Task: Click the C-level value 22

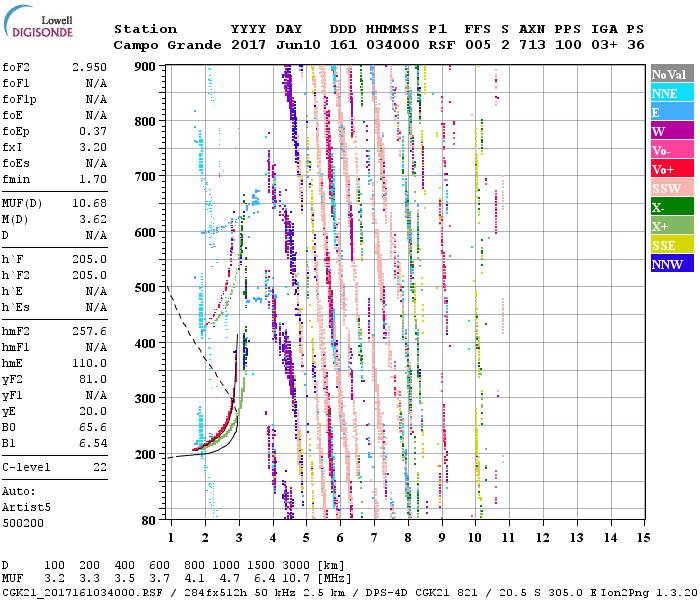Action: [100, 467]
